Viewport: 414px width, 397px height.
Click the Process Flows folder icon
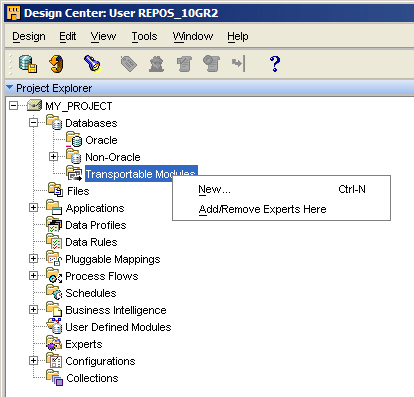[54, 275]
